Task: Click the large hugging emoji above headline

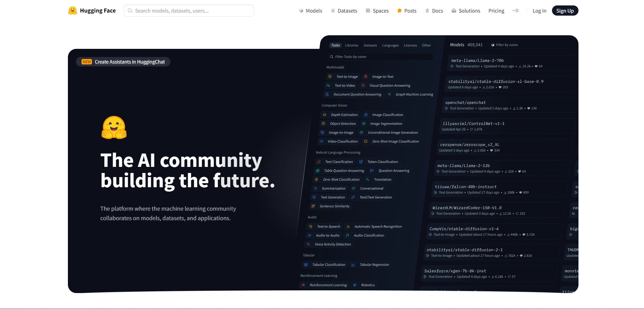Action: (x=114, y=128)
